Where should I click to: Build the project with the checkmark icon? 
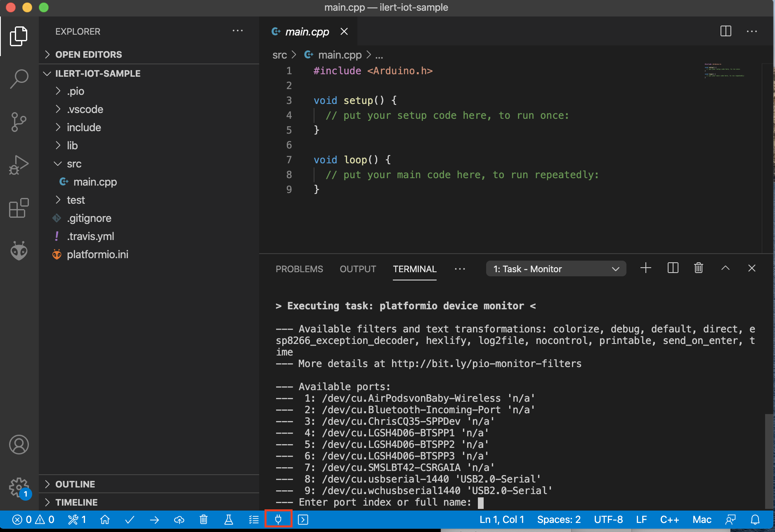(x=130, y=520)
